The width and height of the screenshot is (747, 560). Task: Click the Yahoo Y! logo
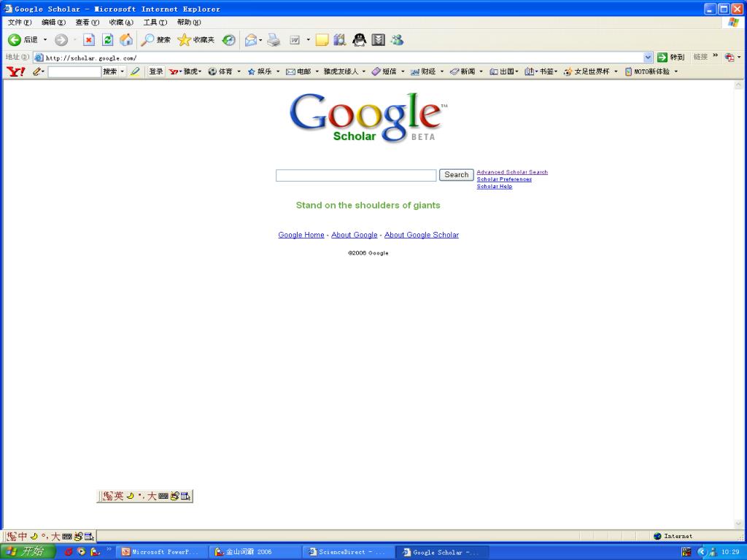tap(16, 71)
